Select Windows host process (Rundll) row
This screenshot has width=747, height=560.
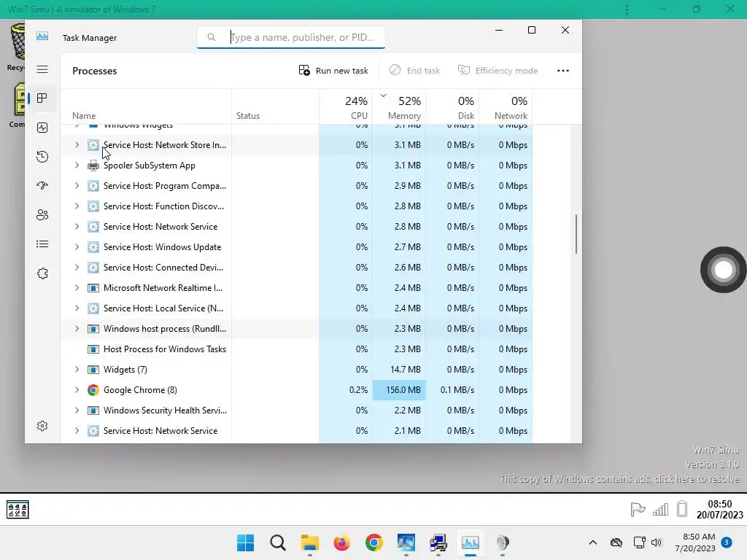296,329
